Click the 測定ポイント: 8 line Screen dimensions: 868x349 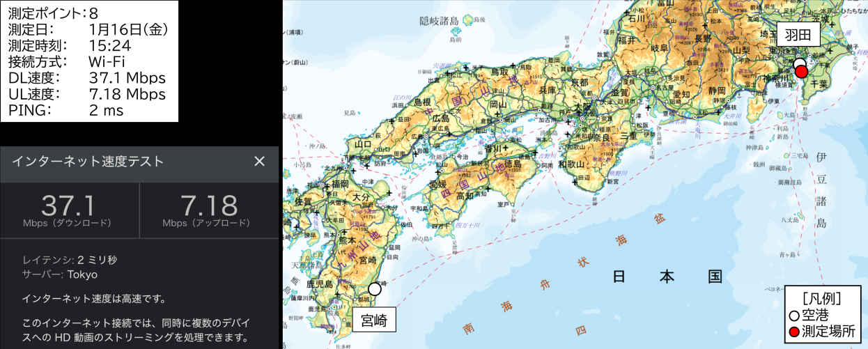tap(53, 13)
